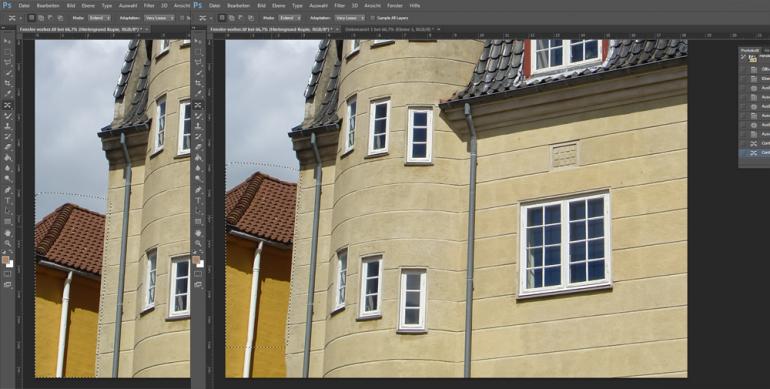This screenshot has height=389, width=770.
Task: Select the Eyedropper tool in left window toolbar
Action: 8,94
